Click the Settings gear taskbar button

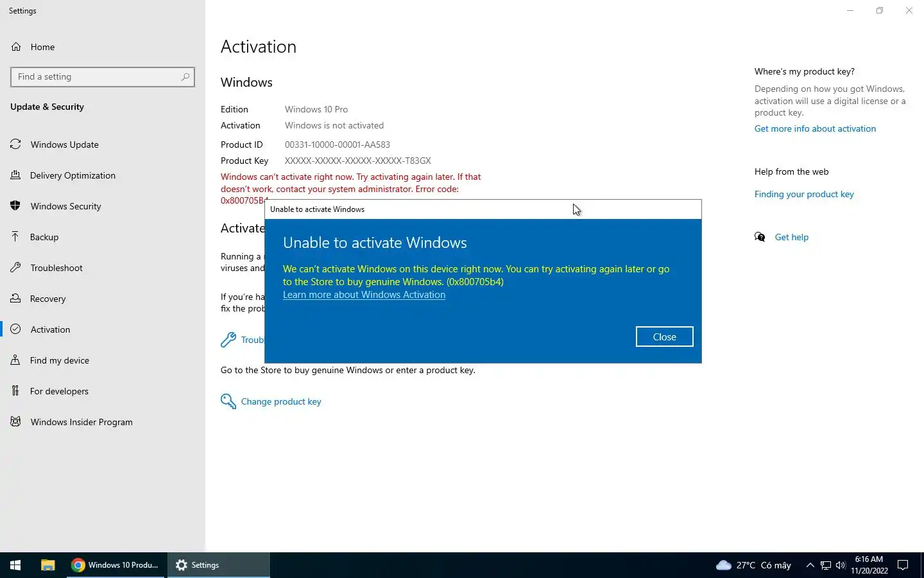coord(218,565)
